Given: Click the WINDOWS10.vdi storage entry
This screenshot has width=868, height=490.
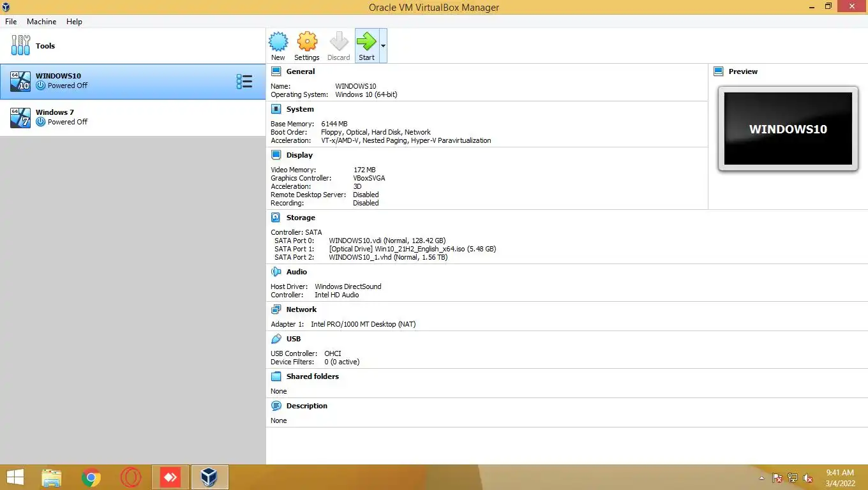Looking at the screenshot, I should pyautogui.click(x=387, y=241).
